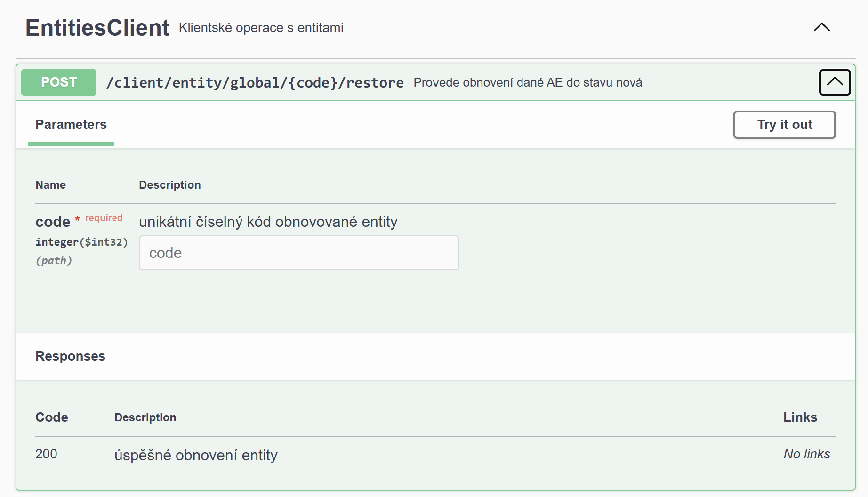Viewport: 868px width, 497px height.
Task: Click the No links text
Action: coord(806,454)
